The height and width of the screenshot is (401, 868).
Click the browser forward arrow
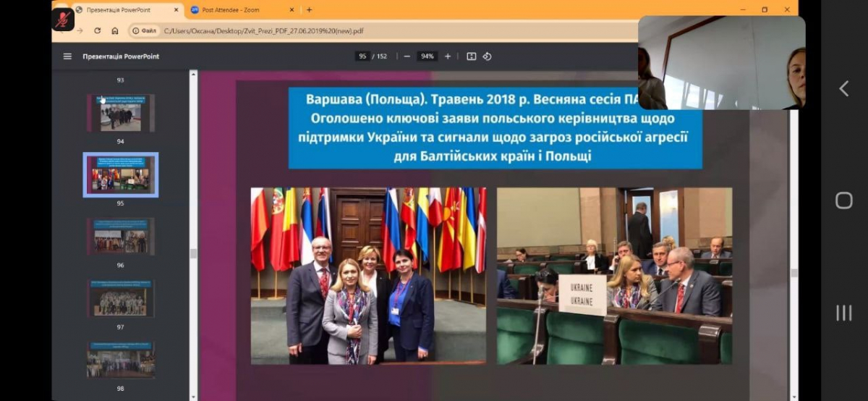coord(80,31)
